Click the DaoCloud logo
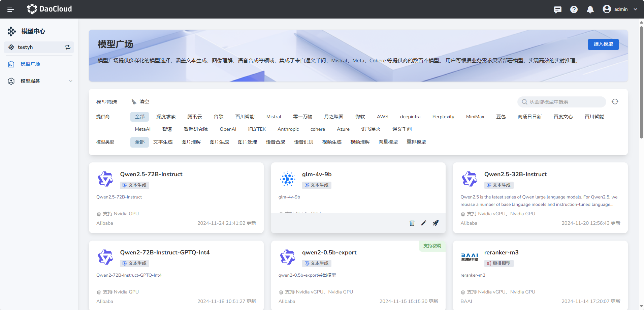The width and height of the screenshot is (644, 310). [x=50, y=9]
